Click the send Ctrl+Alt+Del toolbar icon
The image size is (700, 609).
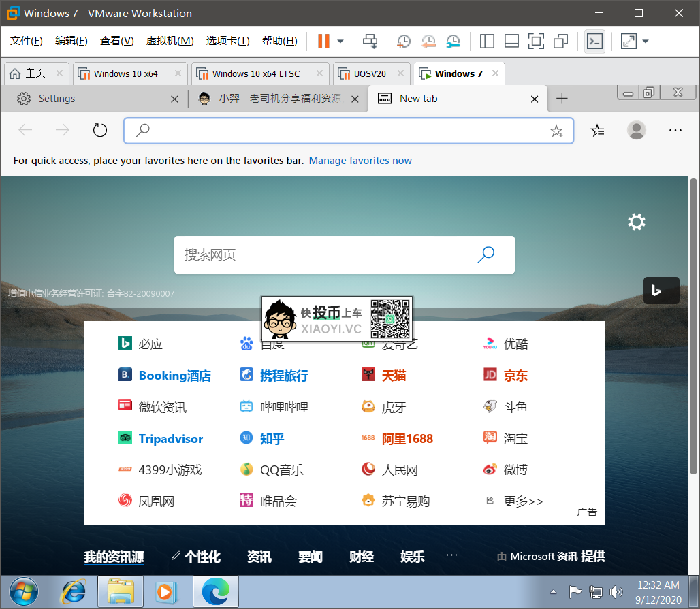point(370,42)
